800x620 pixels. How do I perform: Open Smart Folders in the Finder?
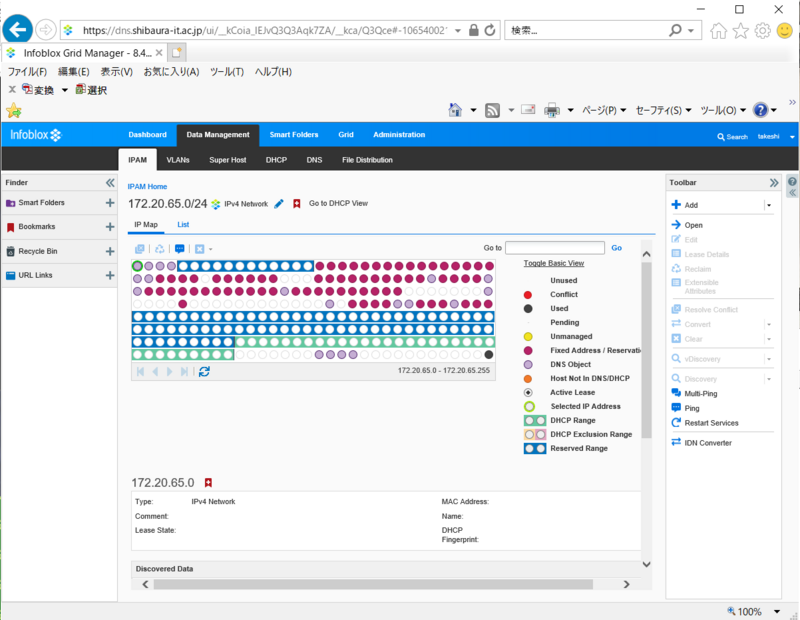(41, 203)
